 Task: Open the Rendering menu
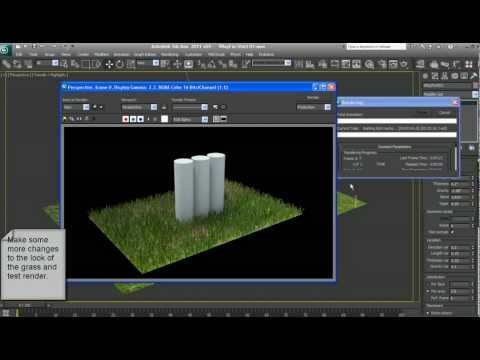click(x=170, y=54)
